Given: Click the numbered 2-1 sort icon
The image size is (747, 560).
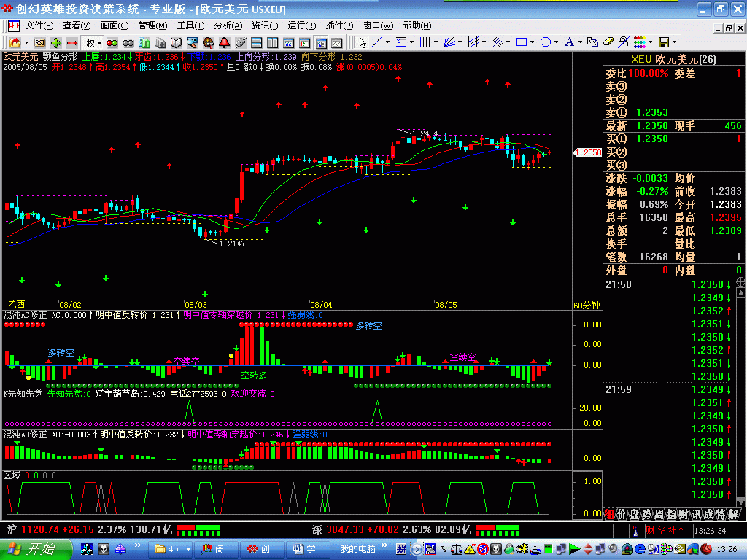Looking at the screenshot, I should click(x=144, y=43).
